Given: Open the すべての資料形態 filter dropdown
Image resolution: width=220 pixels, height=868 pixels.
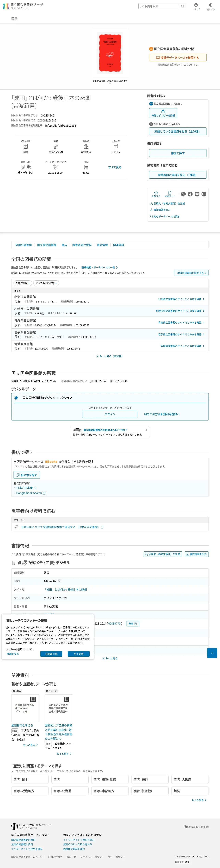Looking at the screenshot, I should pos(46,283).
